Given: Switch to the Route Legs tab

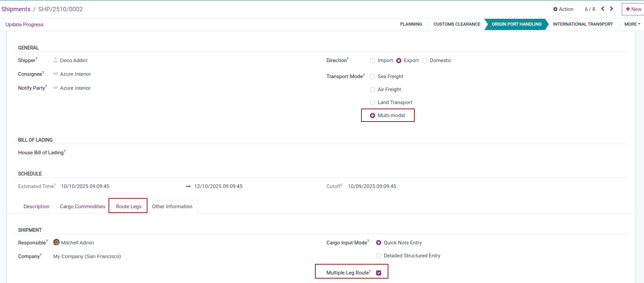Looking at the screenshot, I should click(128, 207).
